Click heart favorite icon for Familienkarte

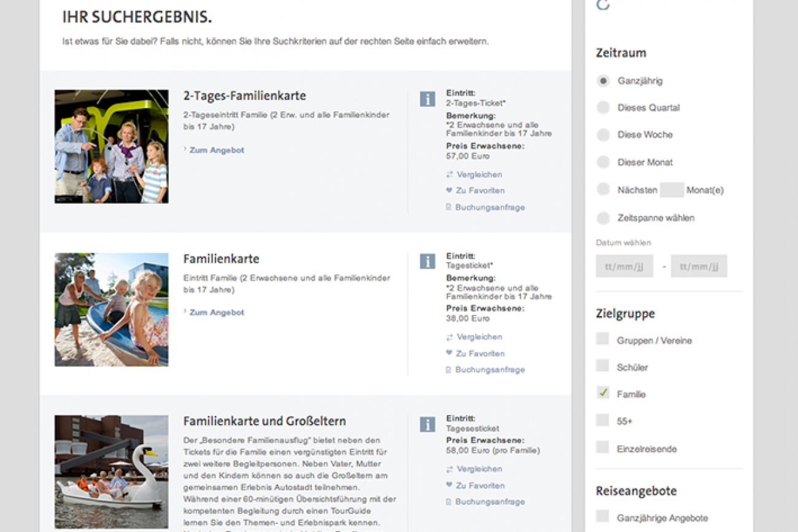[x=449, y=353]
